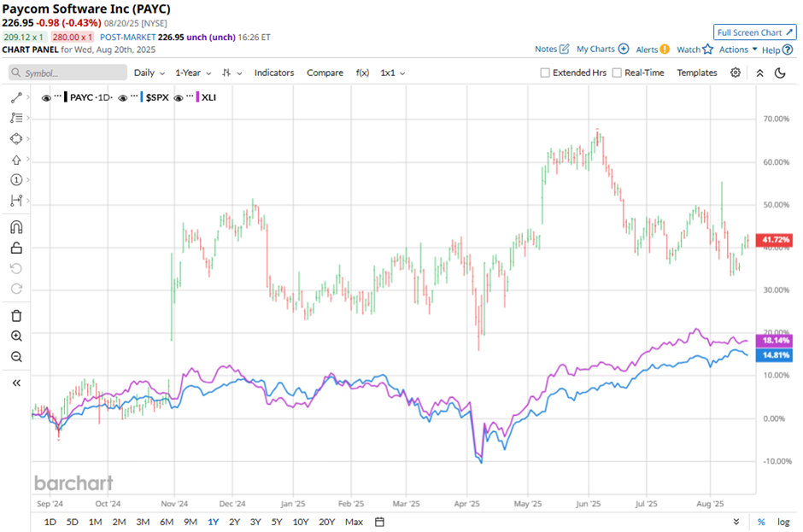Enable the Extended Hrs checkbox

pos(545,73)
